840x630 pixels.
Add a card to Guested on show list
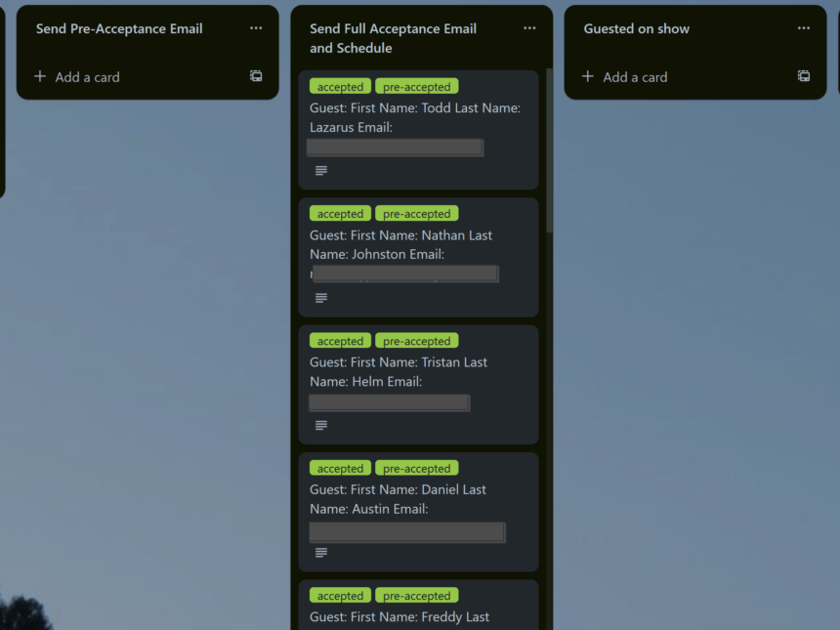(x=625, y=77)
